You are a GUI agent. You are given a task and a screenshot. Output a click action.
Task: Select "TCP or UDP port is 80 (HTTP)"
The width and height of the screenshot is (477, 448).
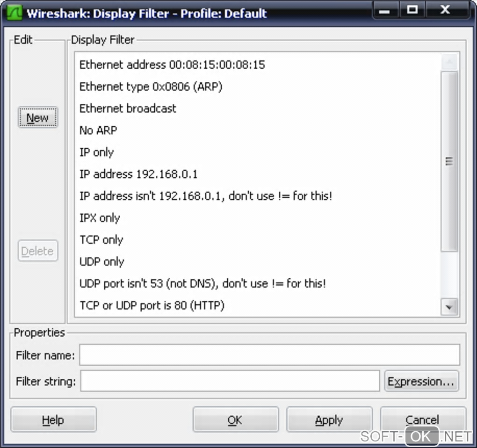coord(258,305)
